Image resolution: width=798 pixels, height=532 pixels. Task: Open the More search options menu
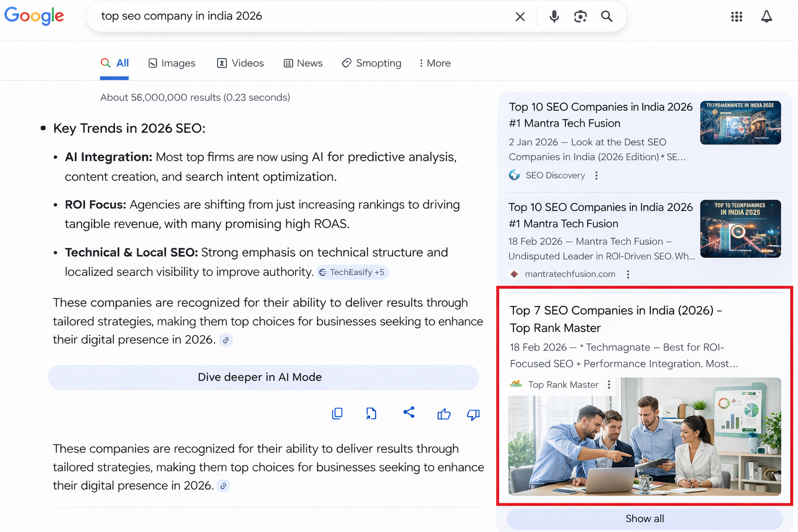(434, 63)
